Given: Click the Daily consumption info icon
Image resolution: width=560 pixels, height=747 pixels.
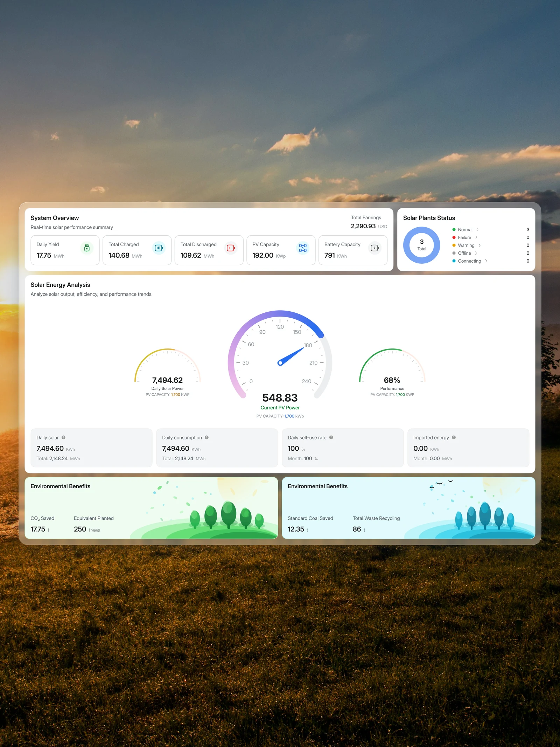Looking at the screenshot, I should [206, 437].
